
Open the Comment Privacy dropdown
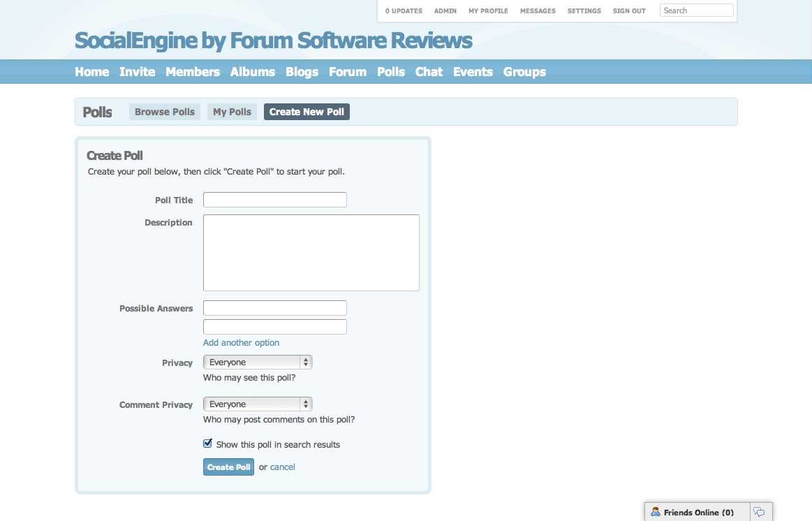coord(258,404)
